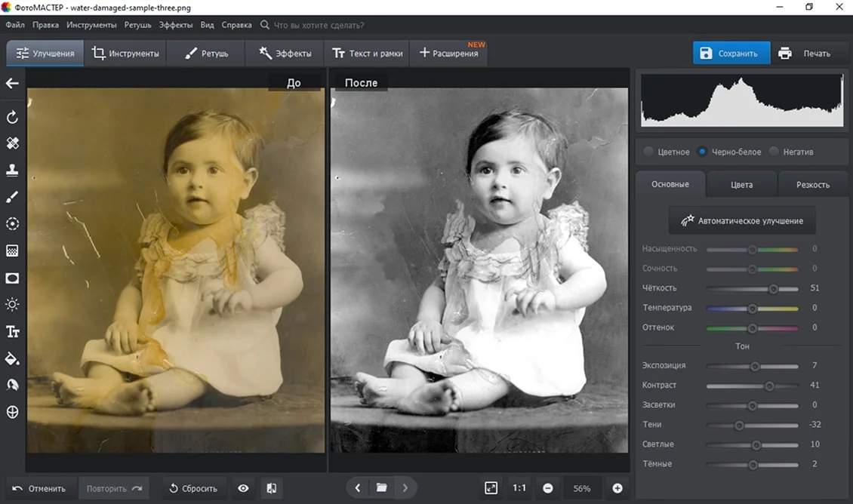
Task: Switch to the Резкость tab
Action: pos(812,184)
